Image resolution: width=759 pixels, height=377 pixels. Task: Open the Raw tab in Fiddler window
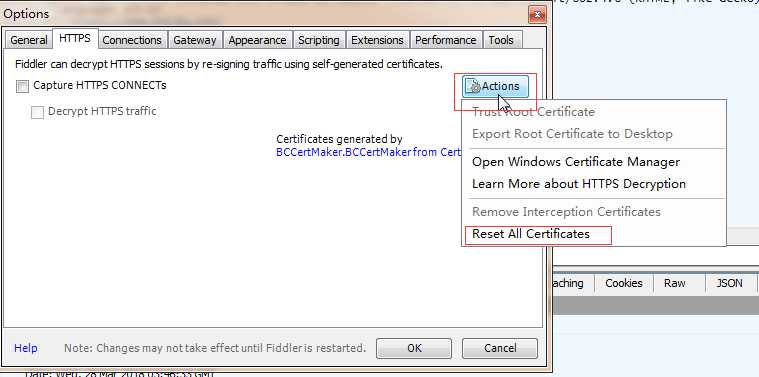675,283
